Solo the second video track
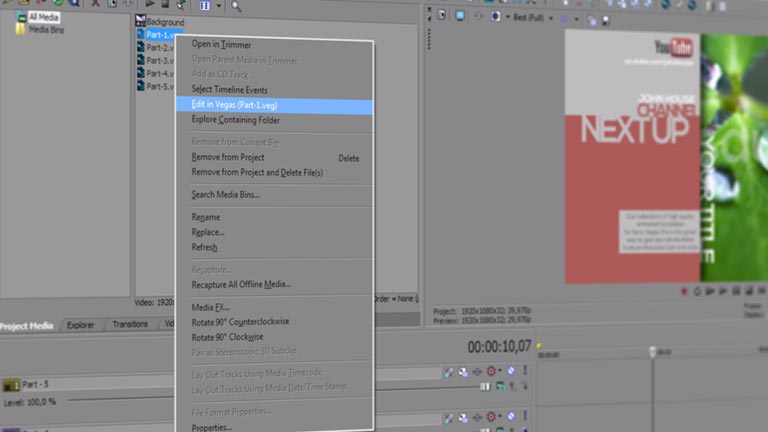 click(525, 416)
